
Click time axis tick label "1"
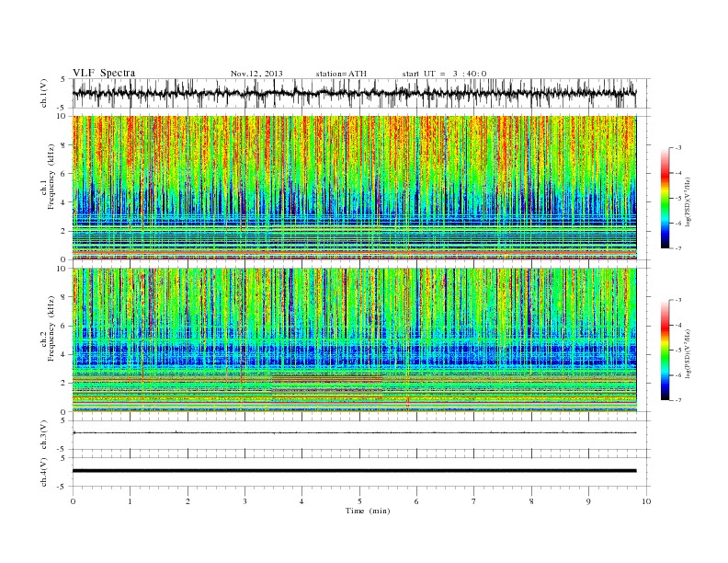[x=131, y=501]
